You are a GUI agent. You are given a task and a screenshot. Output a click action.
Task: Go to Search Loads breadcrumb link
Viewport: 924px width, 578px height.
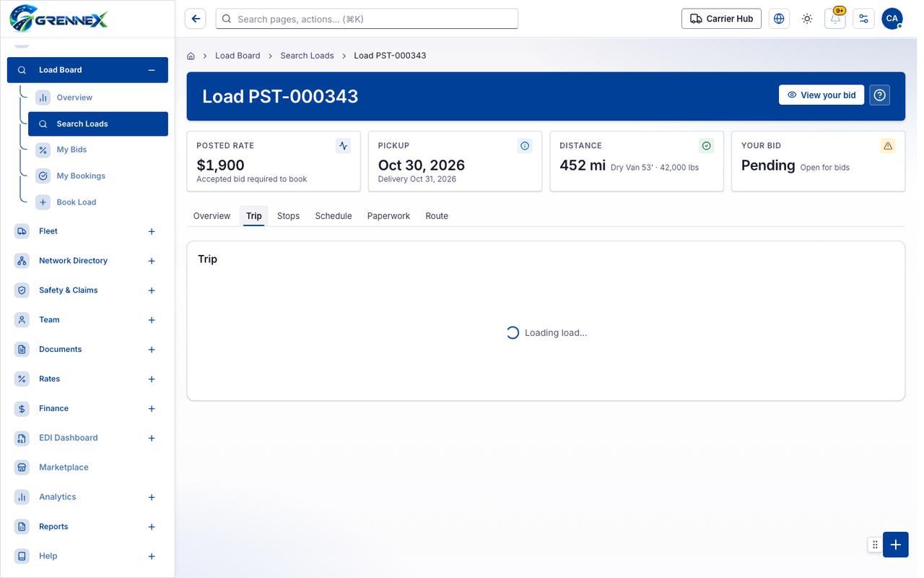point(307,56)
